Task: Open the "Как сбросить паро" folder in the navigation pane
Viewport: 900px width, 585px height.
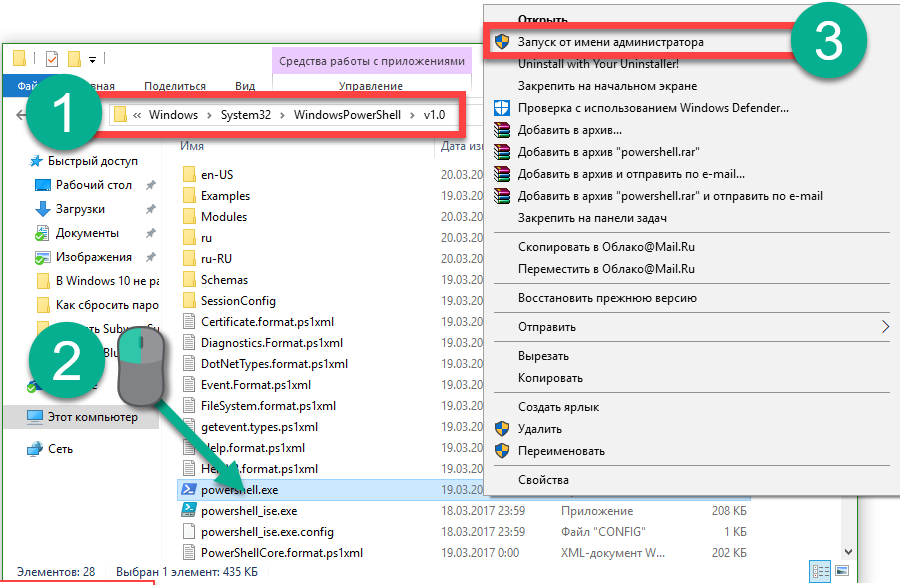Action: [x=107, y=305]
